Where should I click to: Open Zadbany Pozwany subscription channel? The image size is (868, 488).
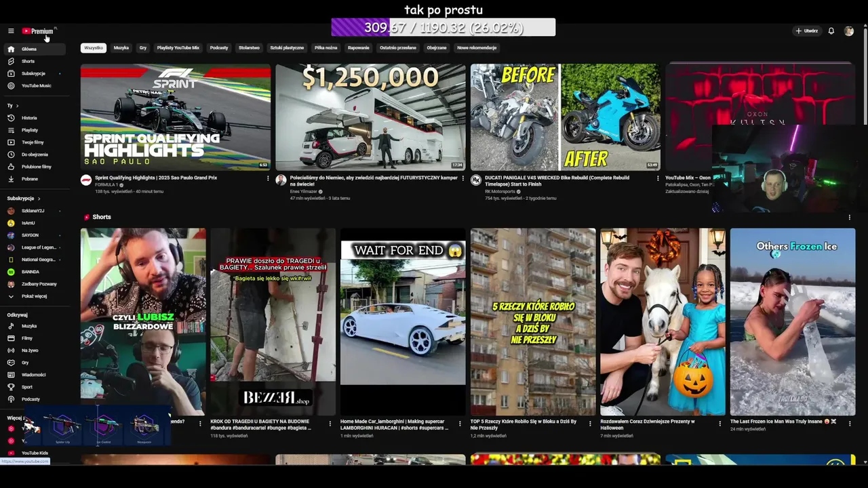(34, 284)
